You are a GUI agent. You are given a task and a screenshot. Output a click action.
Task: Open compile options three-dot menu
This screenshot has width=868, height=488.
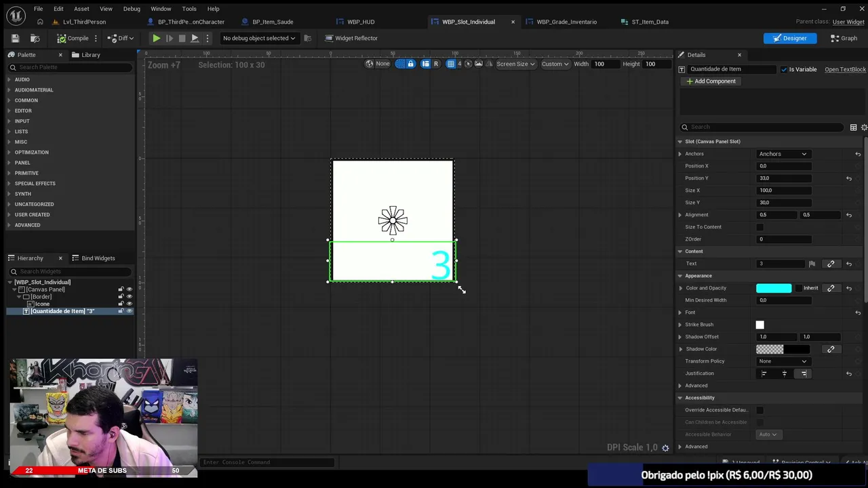pyautogui.click(x=96, y=38)
